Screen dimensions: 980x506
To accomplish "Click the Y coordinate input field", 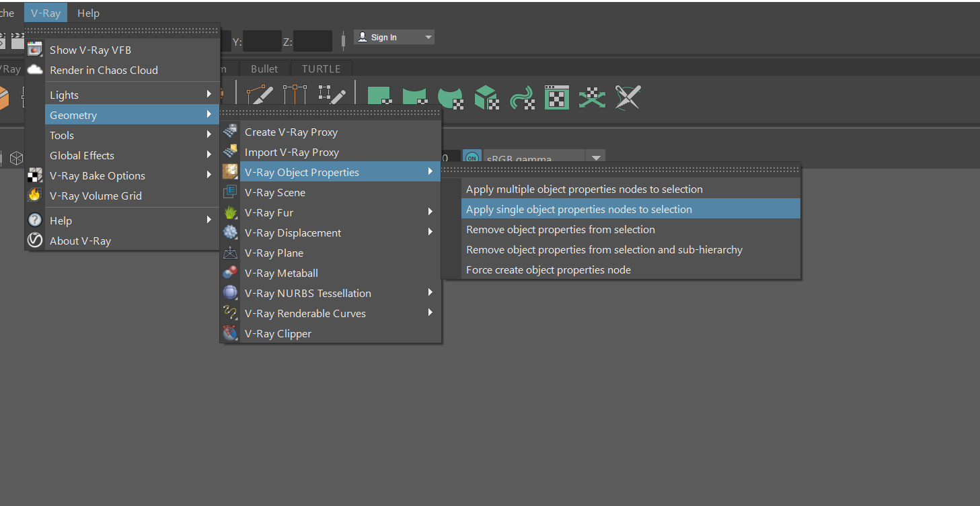I will click(x=262, y=41).
